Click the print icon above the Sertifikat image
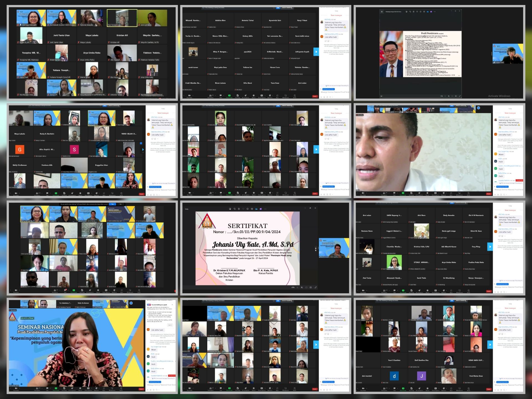This screenshot has width=532, height=399. pyautogui.click(x=252, y=209)
